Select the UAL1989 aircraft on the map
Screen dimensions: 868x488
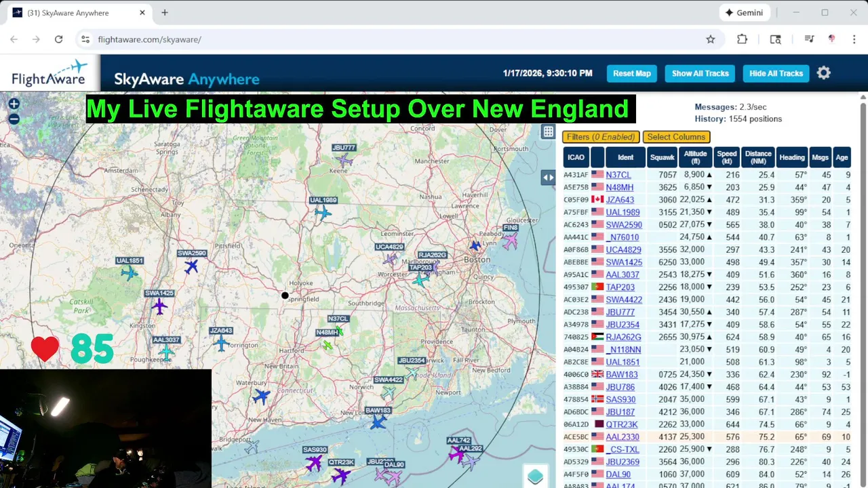click(323, 213)
